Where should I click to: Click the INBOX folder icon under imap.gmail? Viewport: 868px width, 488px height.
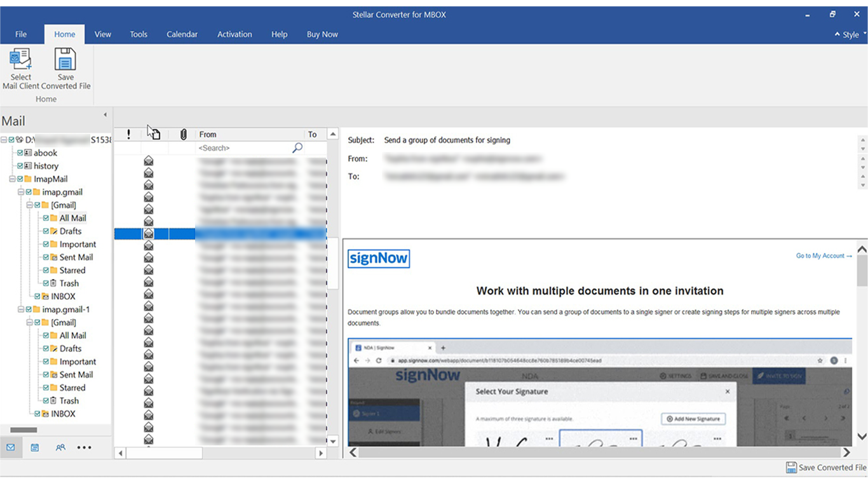pos(46,297)
